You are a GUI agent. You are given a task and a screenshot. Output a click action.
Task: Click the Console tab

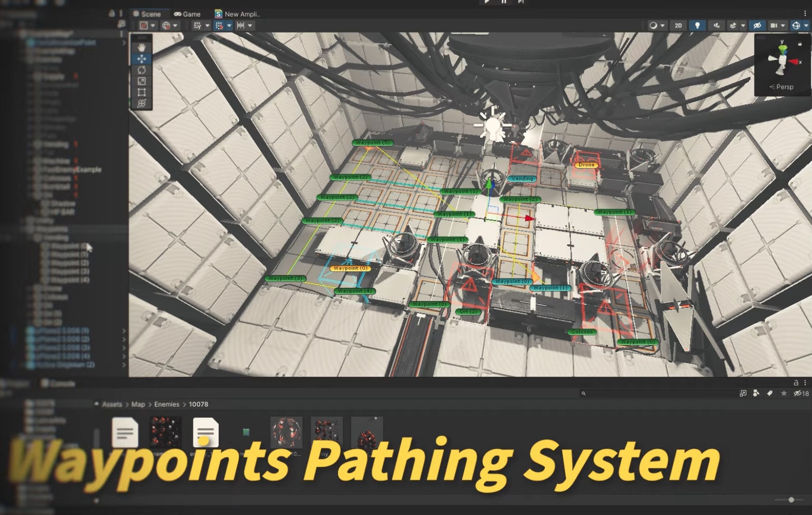58,383
